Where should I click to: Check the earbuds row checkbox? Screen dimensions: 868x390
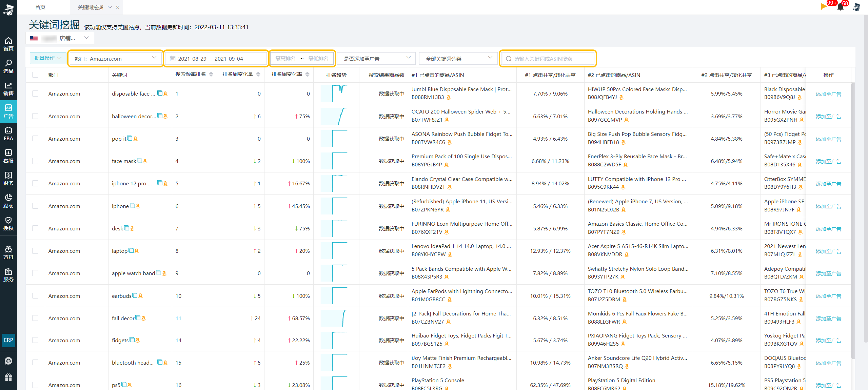click(35, 296)
